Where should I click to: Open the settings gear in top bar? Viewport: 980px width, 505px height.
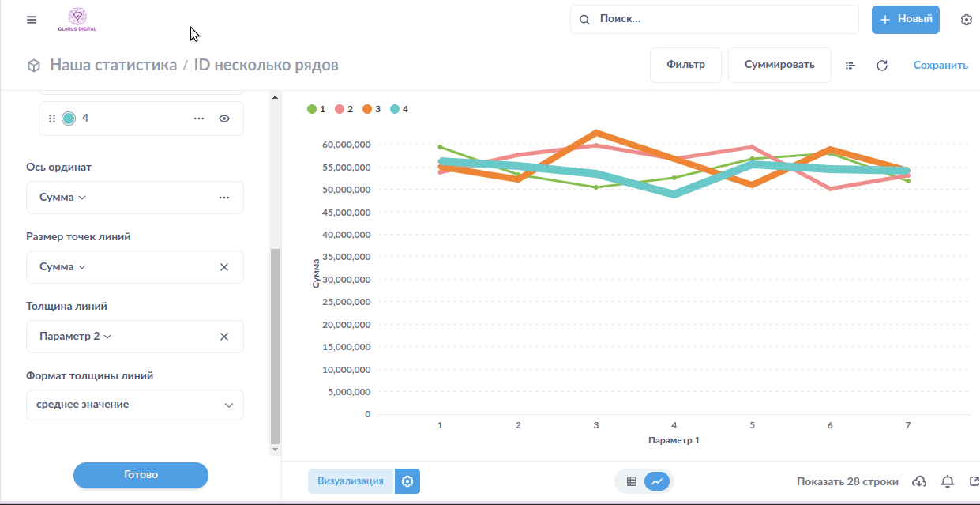click(966, 20)
